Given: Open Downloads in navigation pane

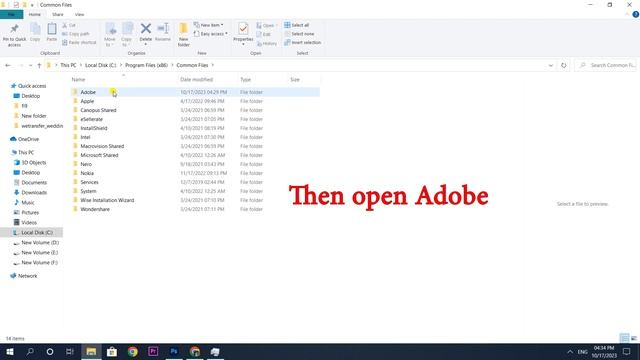Looking at the screenshot, I should point(34,192).
